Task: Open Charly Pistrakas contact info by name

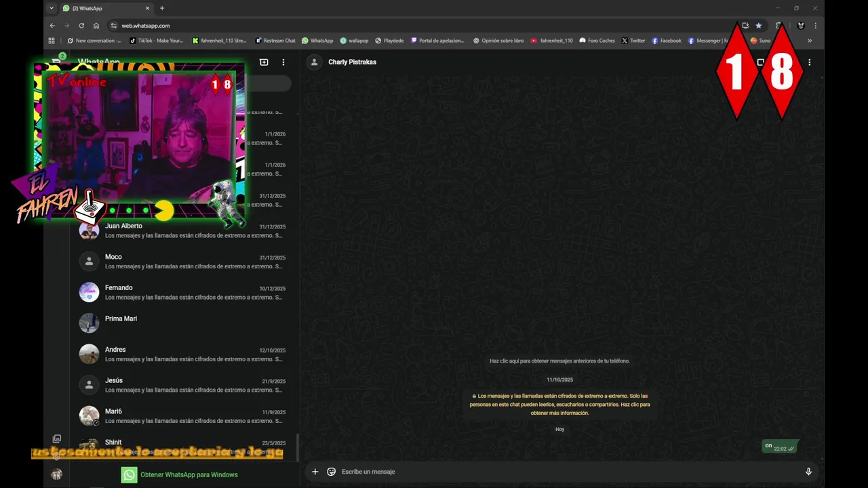Action: (x=352, y=62)
